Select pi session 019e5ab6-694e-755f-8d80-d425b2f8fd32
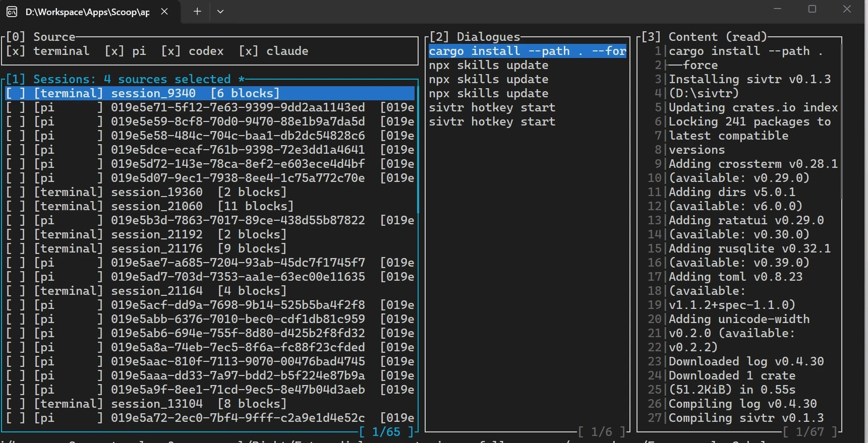This screenshot has height=443, width=868. coord(210,333)
